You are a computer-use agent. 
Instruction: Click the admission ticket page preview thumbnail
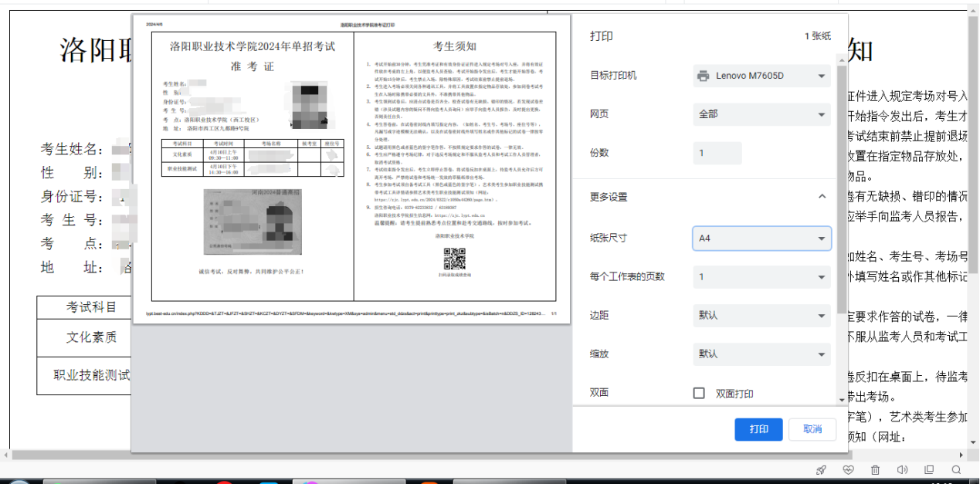coord(353,166)
